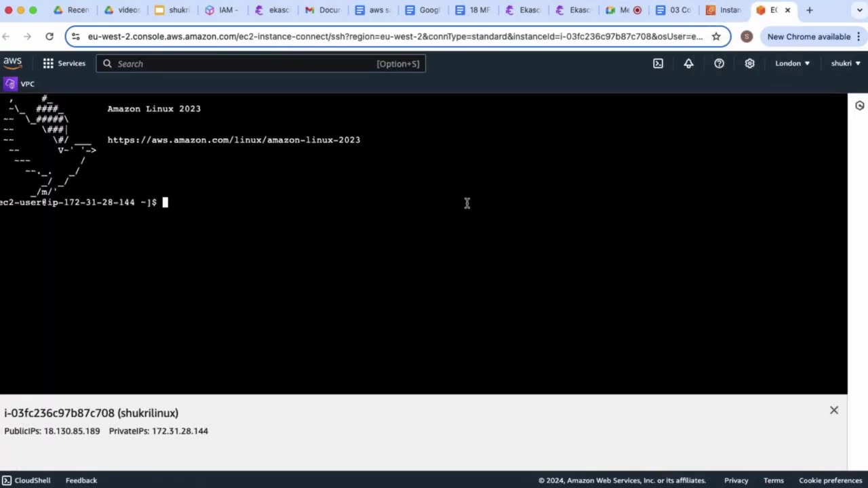Switch to the videos Drive tab
The width and height of the screenshot is (868, 488).
(122, 10)
